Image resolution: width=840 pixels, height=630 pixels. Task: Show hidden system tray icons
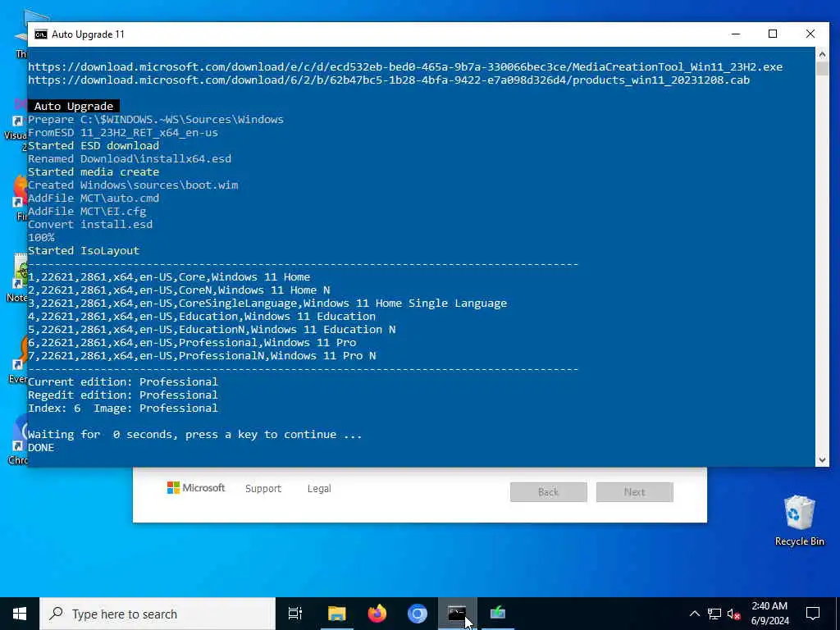coord(694,614)
